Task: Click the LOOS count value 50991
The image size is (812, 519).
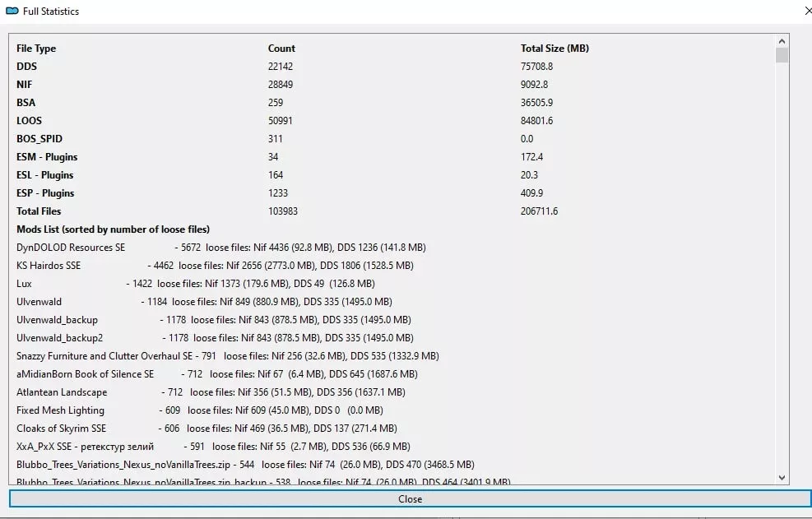Action: click(x=281, y=121)
